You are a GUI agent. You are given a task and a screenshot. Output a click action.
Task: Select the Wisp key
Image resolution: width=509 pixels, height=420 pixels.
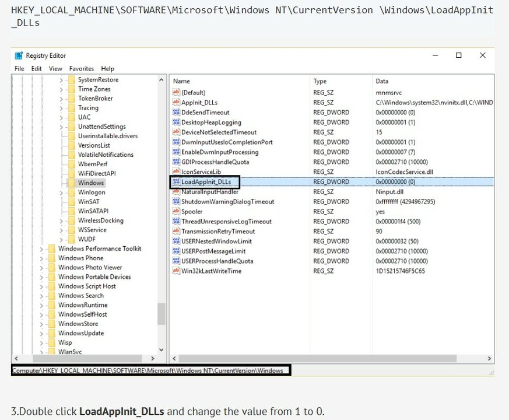65,342
